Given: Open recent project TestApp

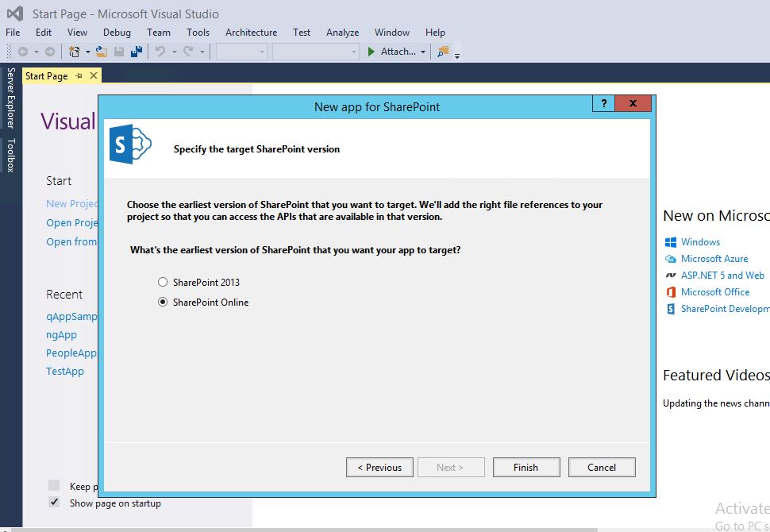Looking at the screenshot, I should (65, 372).
